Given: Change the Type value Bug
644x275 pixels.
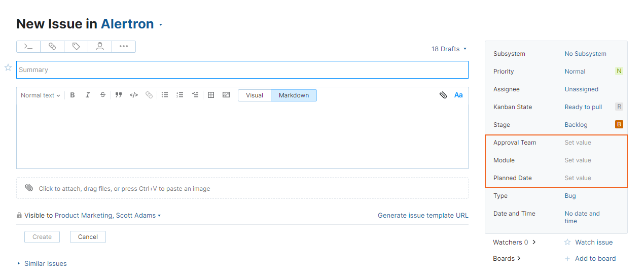Looking at the screenshot, I should [570, 196].
